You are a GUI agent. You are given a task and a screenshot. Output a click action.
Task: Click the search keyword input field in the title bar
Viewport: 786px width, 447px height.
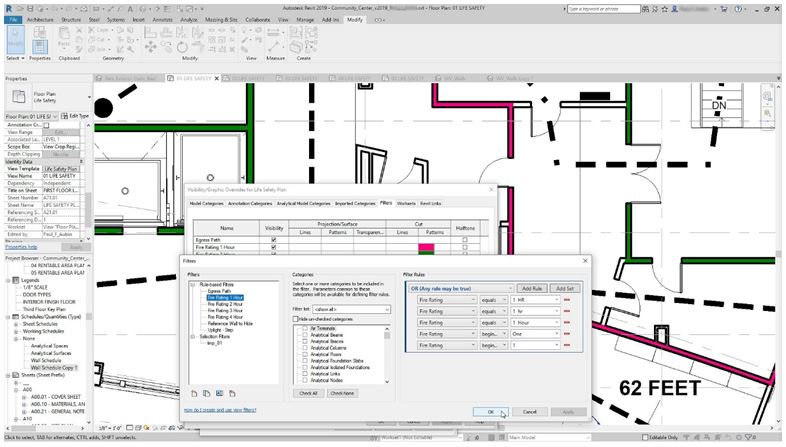coord(603,9)
